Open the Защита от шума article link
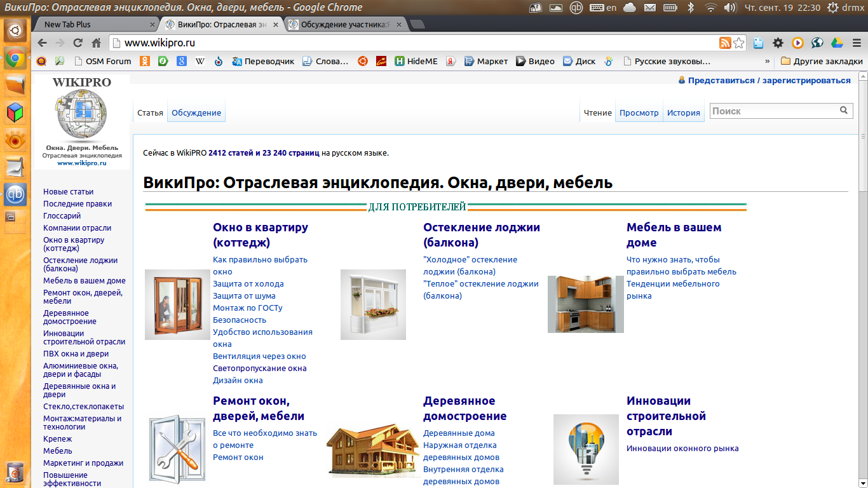The image size is (868, 488). [244, 295]
